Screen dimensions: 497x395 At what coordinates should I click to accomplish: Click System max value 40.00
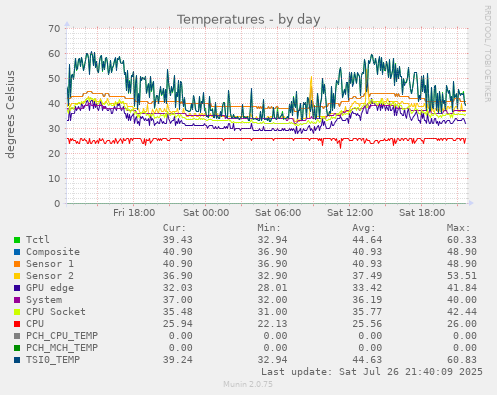(462, 300)
